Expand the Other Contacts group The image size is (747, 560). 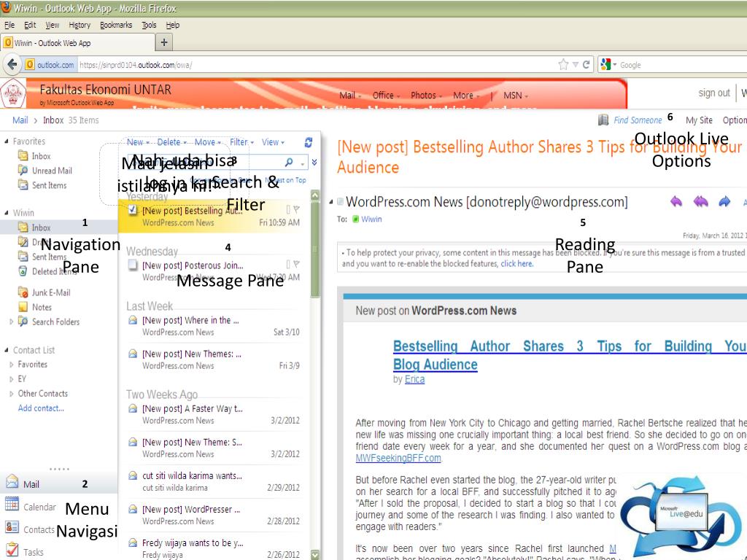pos(11,394)
